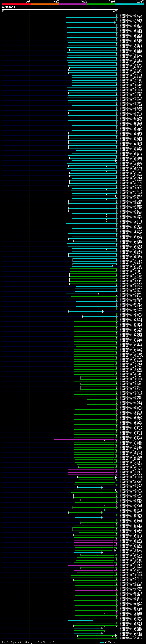This screenshot has height=644, width=146.
Task: Select the UniRef100_Q1PA53 label
Action: click(x=131, y=329)
